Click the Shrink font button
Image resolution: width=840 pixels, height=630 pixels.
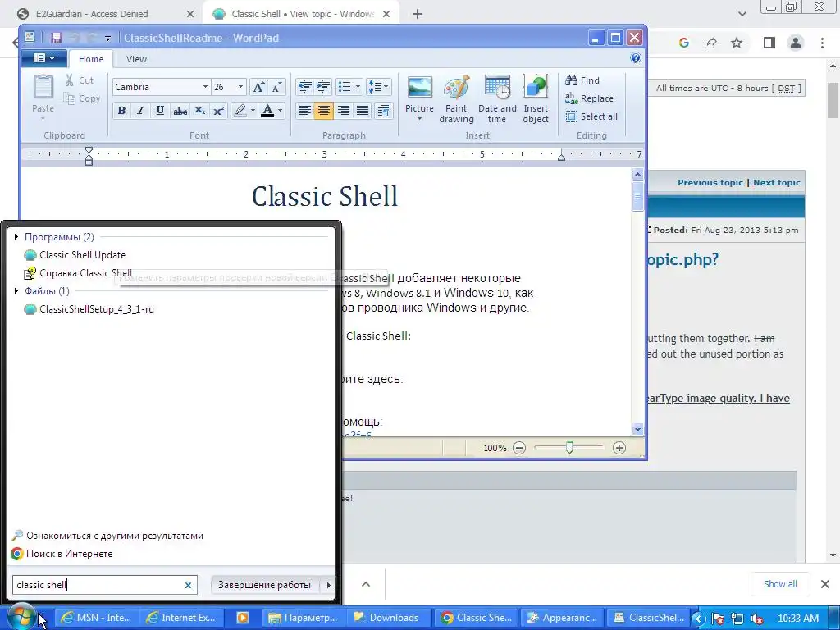click(x=277, y=87)
